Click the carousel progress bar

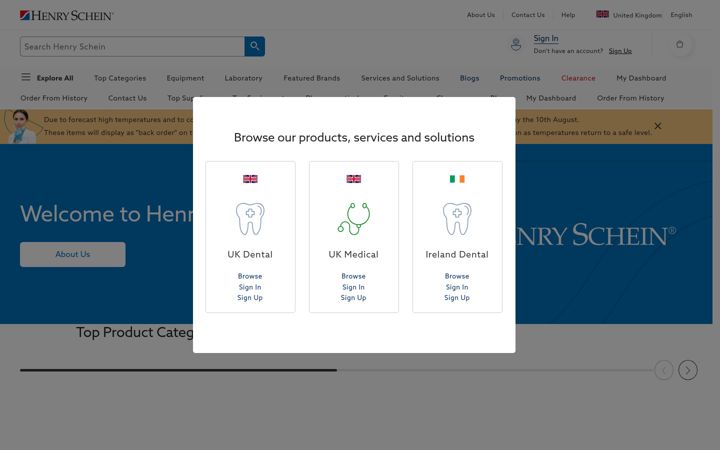336,370
